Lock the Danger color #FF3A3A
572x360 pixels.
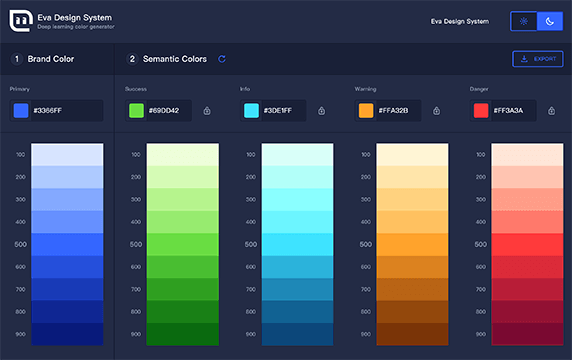[552, 111]
